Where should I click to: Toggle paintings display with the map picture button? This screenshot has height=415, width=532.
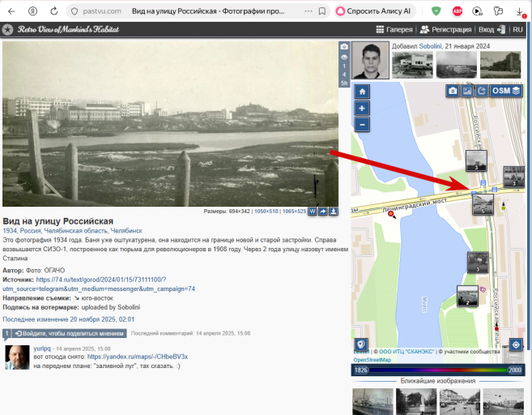tap(467, 91)
